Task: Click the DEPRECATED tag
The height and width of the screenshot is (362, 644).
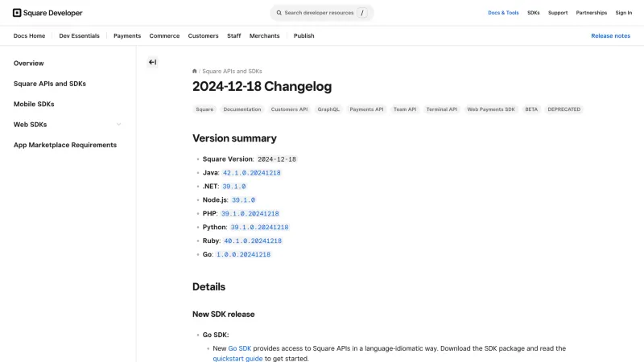Action: 564,109
